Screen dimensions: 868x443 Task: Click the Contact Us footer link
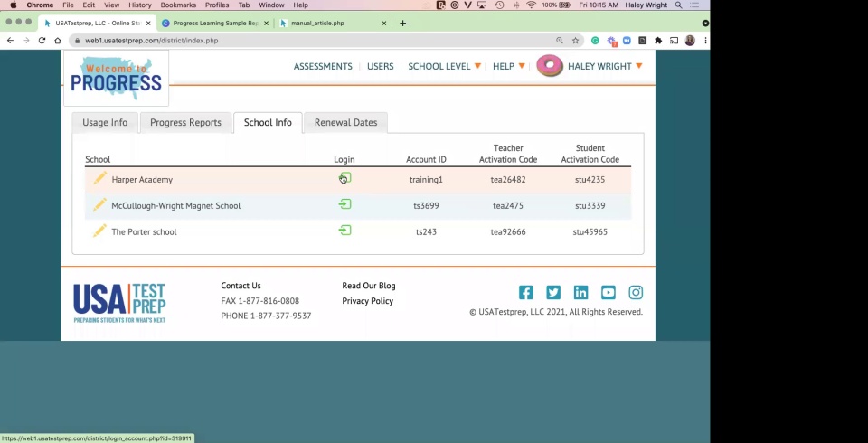tap(241, 286)
